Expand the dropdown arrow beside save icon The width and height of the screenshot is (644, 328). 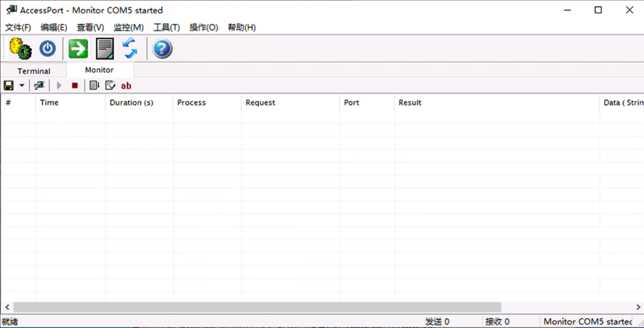pos(22,86)
